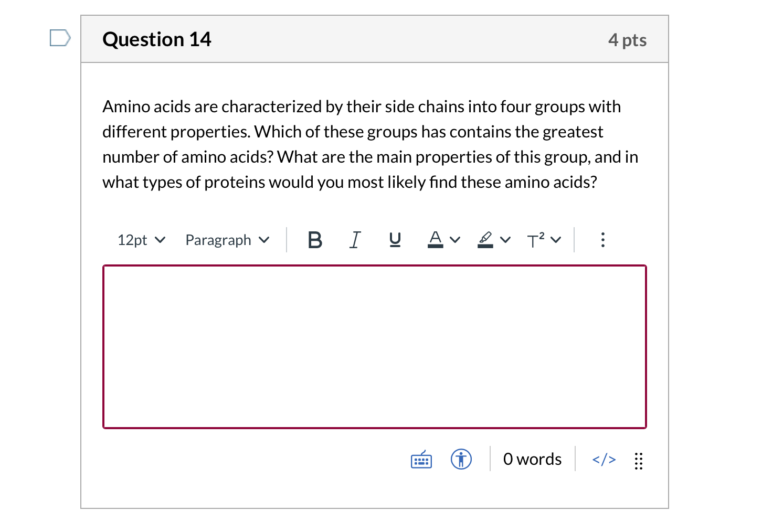Click the 0 words counter

click(532, 459)
